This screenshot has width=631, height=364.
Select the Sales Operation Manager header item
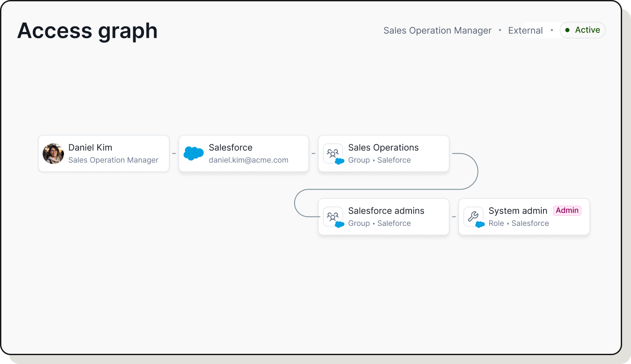point(437,30)
